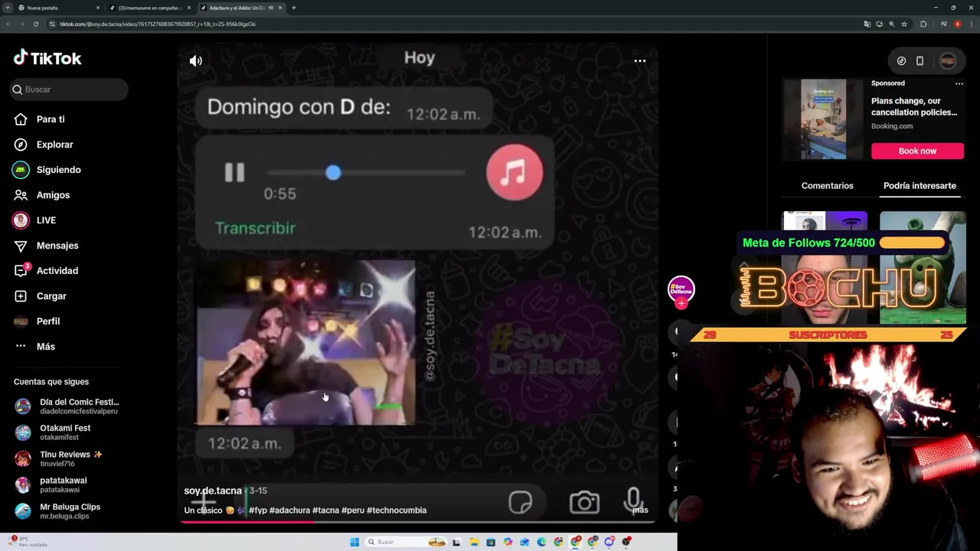The image size is (980, 551).
Task: Click the browser back arrow
Action: [x=8, y=24]
